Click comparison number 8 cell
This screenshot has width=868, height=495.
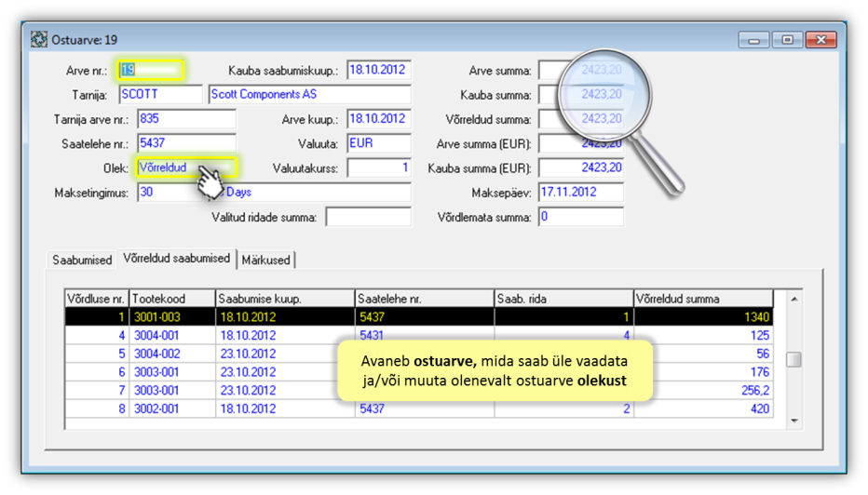(x=96, y=408)
